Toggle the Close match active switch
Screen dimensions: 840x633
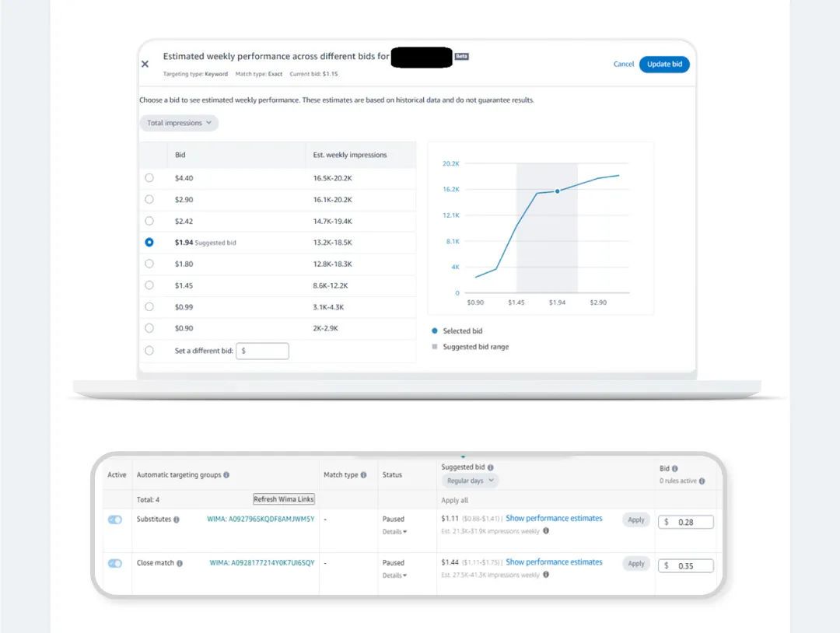pos(115,563)
